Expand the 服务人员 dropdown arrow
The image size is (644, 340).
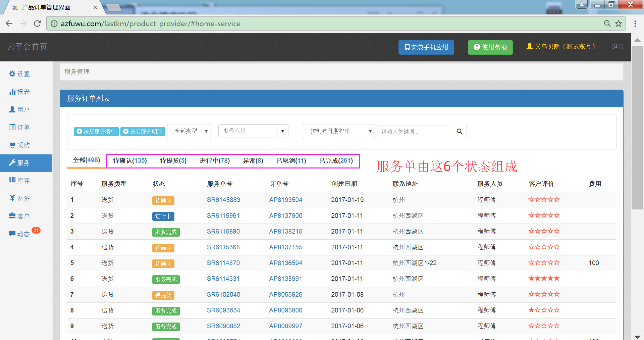[283, 131]
